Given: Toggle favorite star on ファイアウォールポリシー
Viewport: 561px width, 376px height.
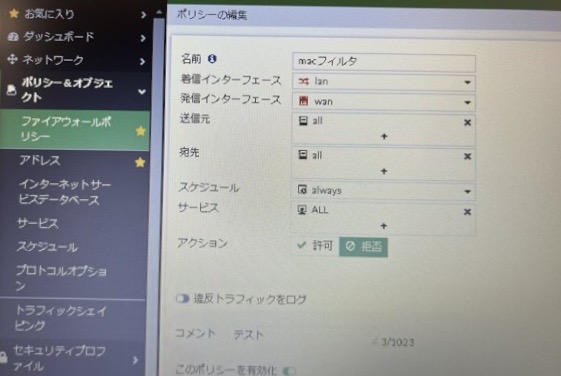Looking at the screenshot, I should point(141,131).
